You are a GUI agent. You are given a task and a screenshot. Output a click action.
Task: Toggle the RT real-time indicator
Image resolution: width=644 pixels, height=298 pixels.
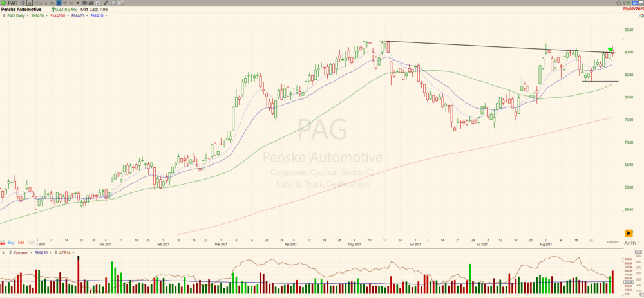tap(629, 3)
